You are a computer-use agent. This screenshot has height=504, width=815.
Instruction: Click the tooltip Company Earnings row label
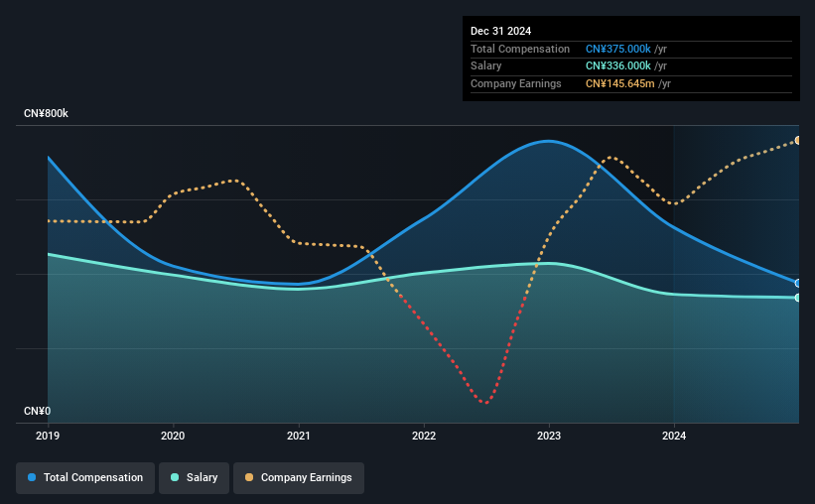(x=515, y=83)
